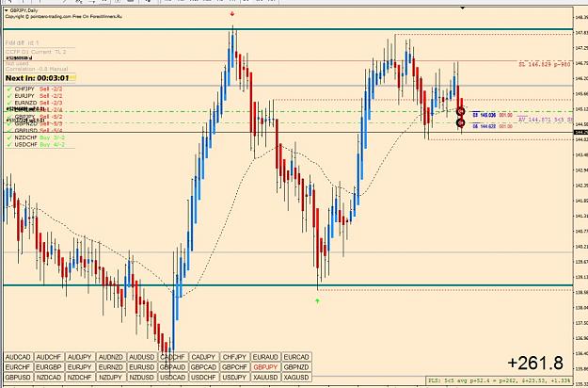The width and height of the screenshot is (588, 388).
Task: Click the green checkmark beside NZDCHF
Action: (x=9, y=137)
